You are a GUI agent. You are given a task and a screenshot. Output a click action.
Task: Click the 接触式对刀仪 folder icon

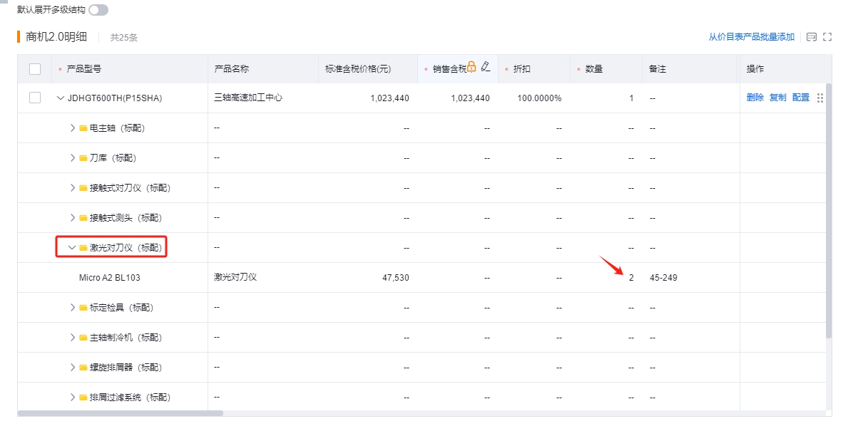pos(83,188)
